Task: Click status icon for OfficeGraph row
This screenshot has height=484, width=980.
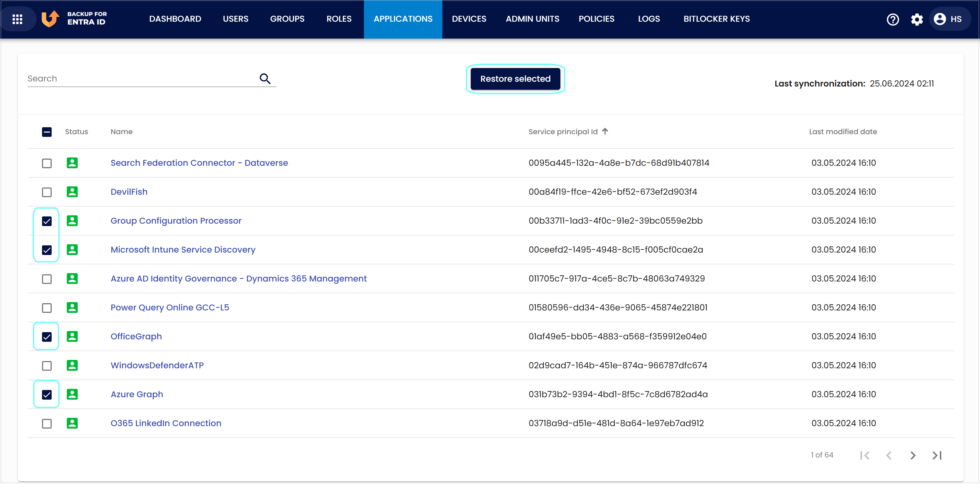Action: pyautogui.click(x=72, y=337)
